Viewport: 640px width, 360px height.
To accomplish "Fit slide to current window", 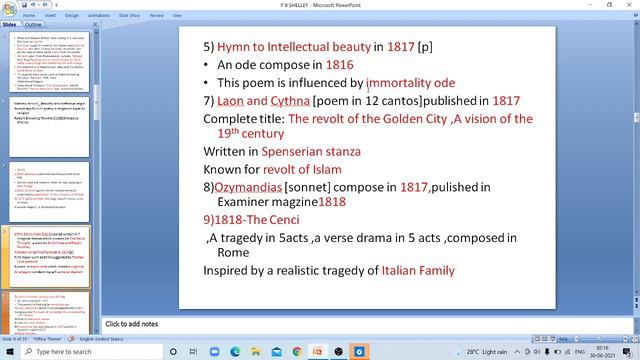I will coord(634,339).
